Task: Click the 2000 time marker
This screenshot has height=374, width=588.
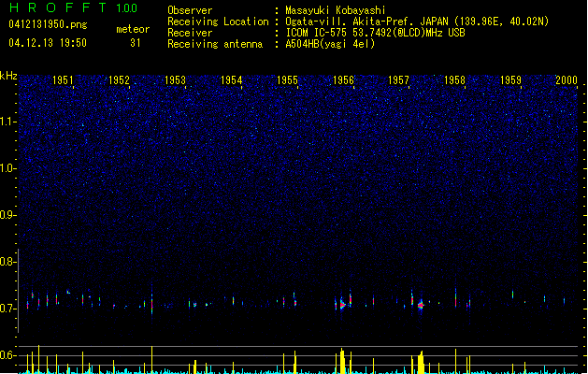Action: click(566, 80)
